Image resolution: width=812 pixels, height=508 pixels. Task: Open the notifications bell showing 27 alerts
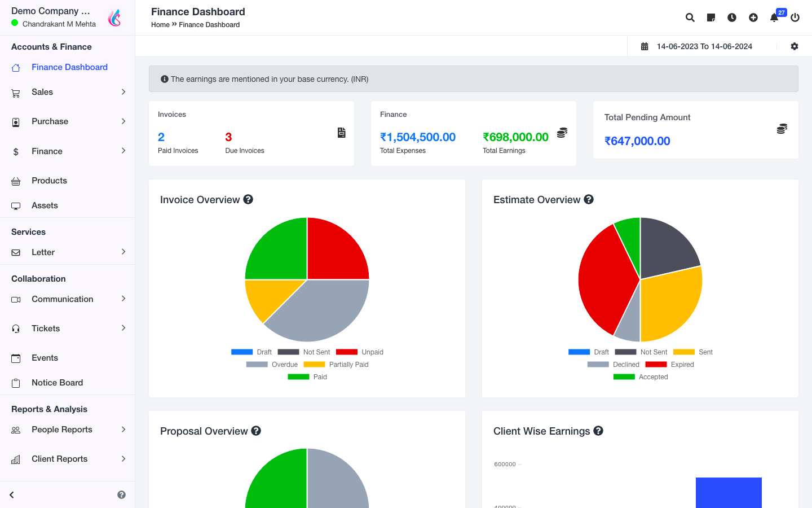773,17
